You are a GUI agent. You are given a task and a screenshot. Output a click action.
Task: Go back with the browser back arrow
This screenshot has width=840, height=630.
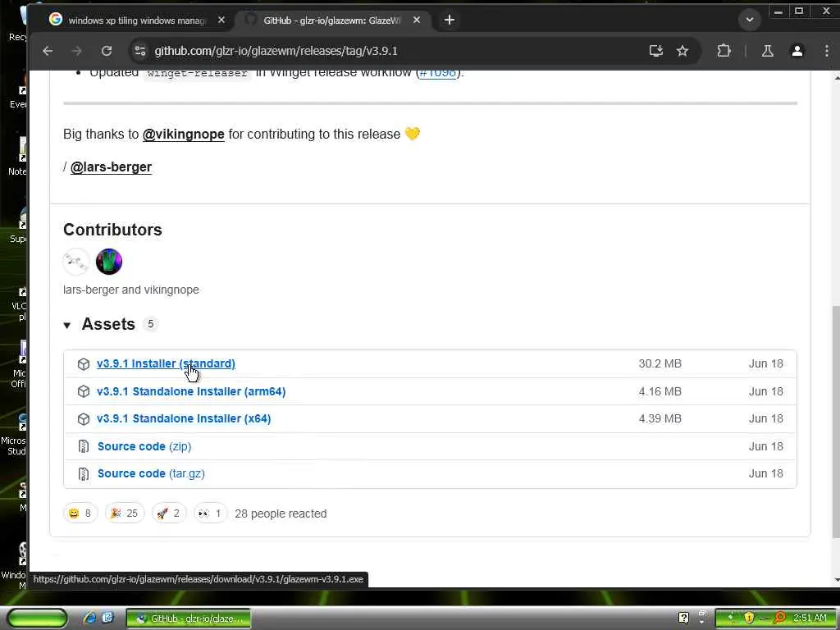pos(48,51)
